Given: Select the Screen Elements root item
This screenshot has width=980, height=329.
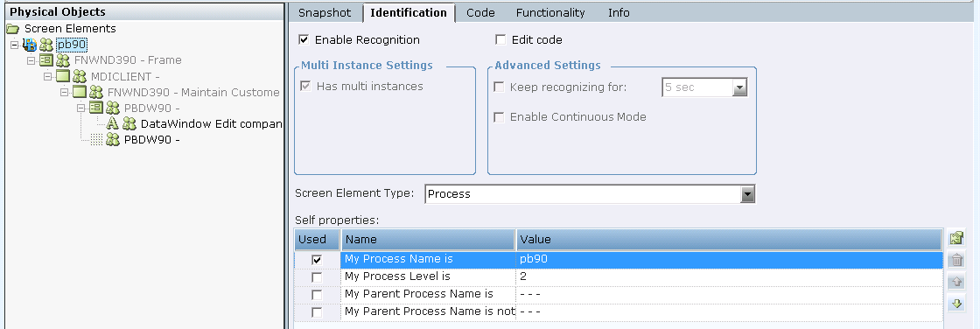Looking at the screenshot, I should [x=70, y=29].
